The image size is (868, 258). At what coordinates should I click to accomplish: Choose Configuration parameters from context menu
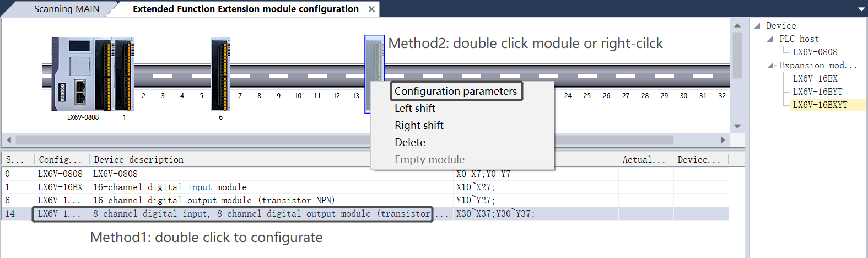tap(455, 92)
